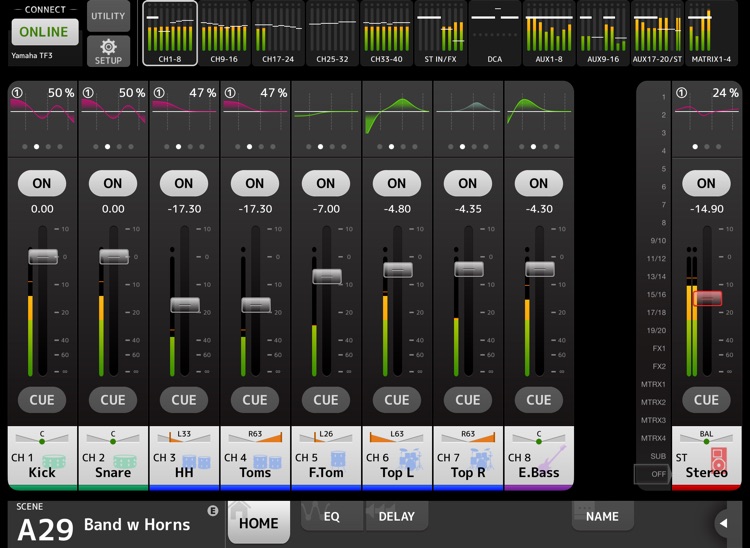The image size is (750, 548).
Task: Select the AUX9-16 meter bank
Action: [x=603, y=33]
